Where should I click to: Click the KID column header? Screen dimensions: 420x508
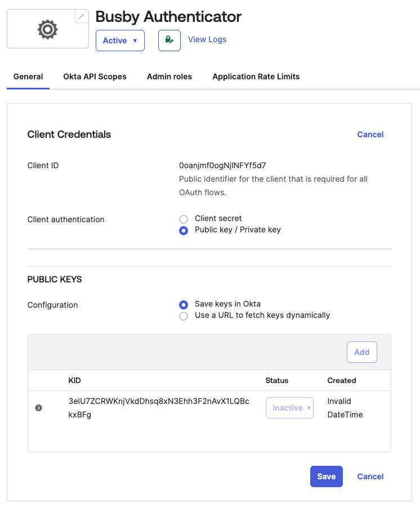(74, 381)
